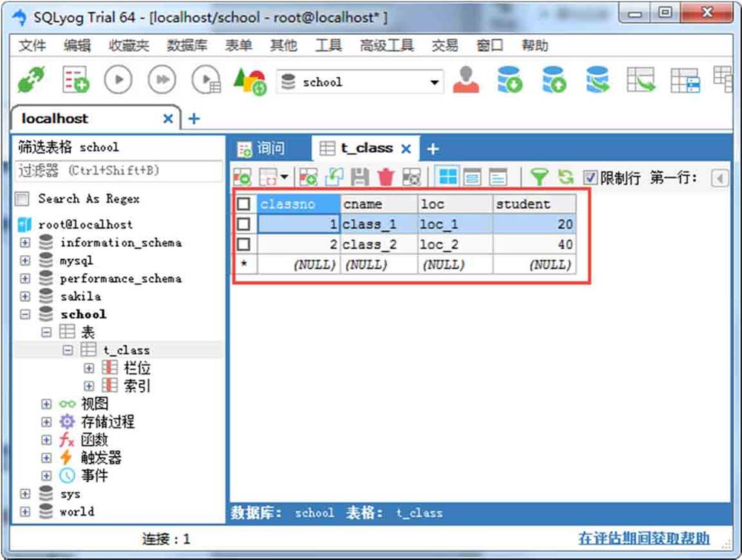Image resolution: width=742 pixels, height=560 pixels.
Task: Open the school database dropdown
Action: point(434,82)
